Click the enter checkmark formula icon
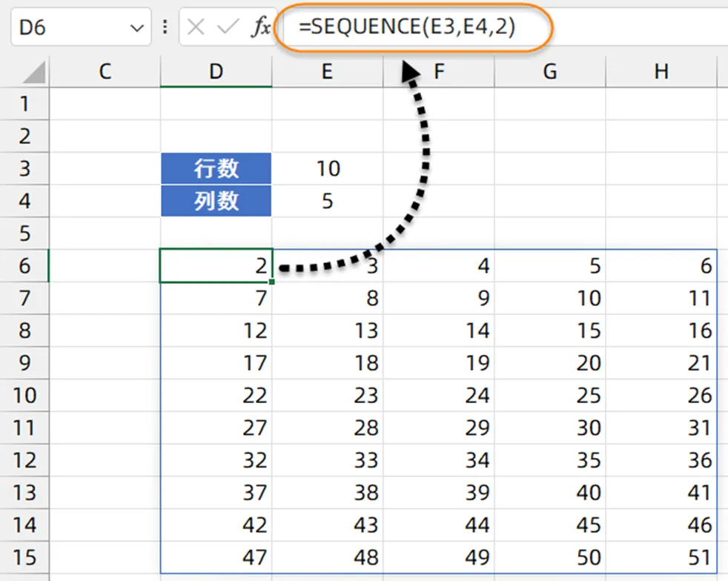This screenshot has width=728, height=581. pyautogui.click(x=226, y=28)
